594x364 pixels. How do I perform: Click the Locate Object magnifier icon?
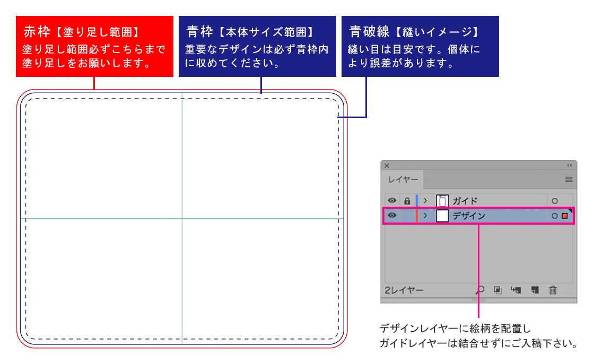481,290
